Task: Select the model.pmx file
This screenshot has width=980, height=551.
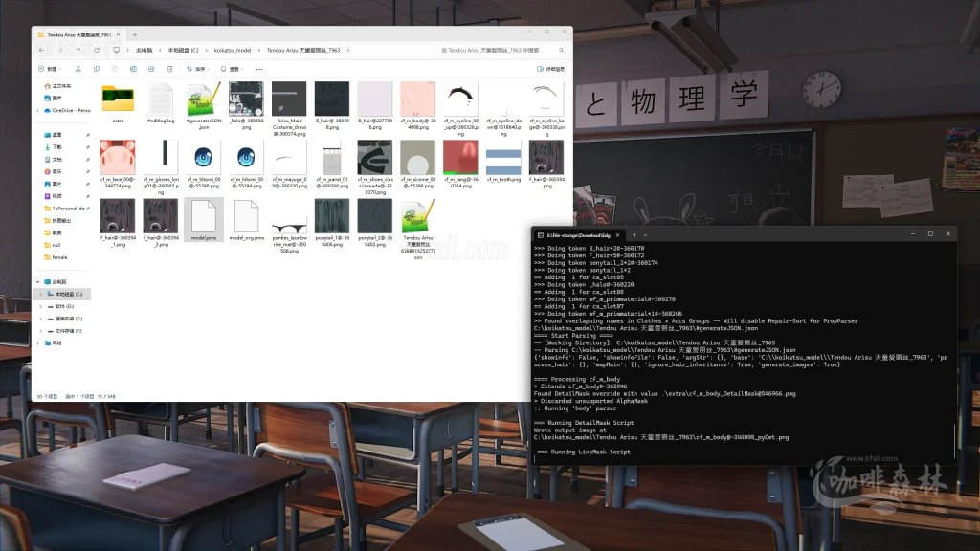Action: [204, 220]
